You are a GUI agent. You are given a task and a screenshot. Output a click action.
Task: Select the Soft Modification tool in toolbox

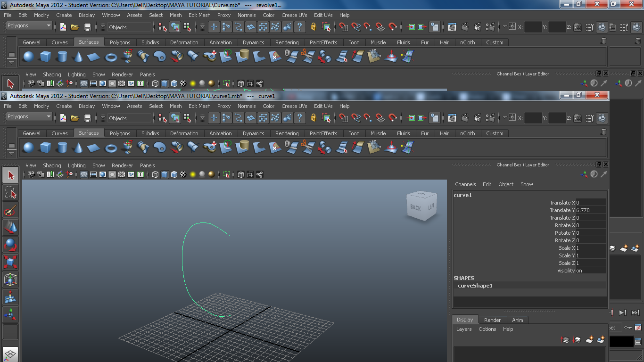click(x=10, y=296)
